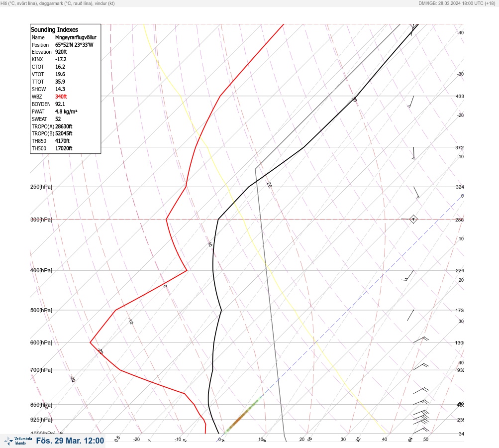Click the TH850 value 4170ft
Screen dimensions: 499x448
tap(62, 141)
